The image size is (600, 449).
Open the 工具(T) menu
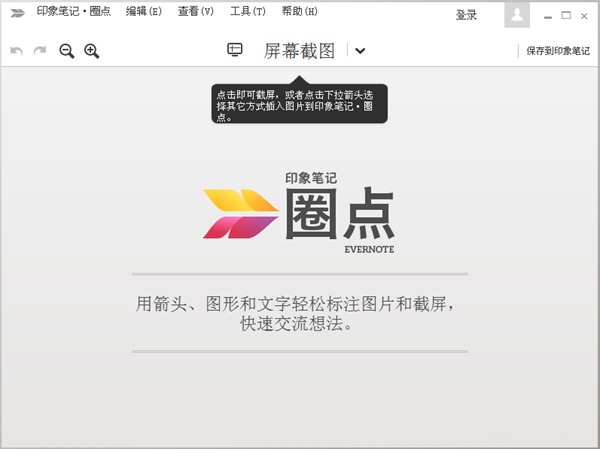(x=248, y=11)
